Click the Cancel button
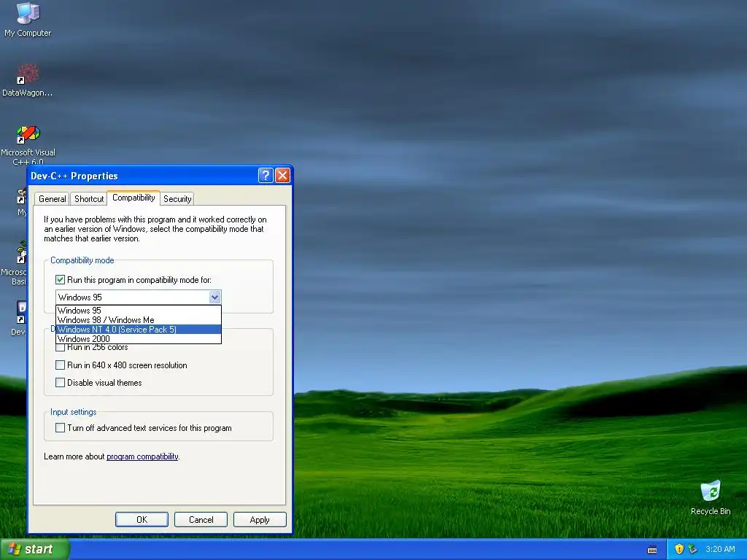This screenshot has height=560, width=747. click(201, 519)
